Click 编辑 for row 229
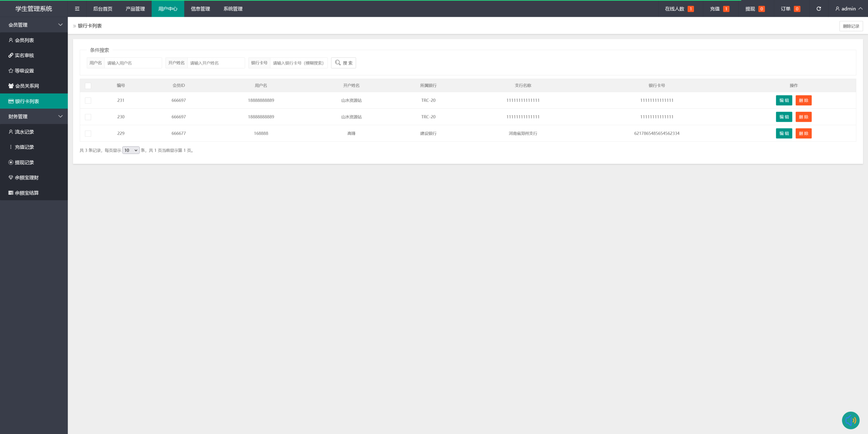 pos(784,133)
